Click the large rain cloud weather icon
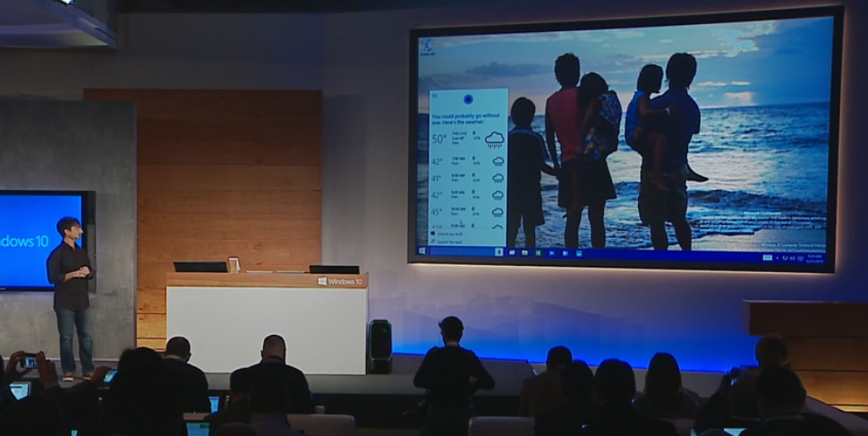Screen dimensions: 868x436 494,139
